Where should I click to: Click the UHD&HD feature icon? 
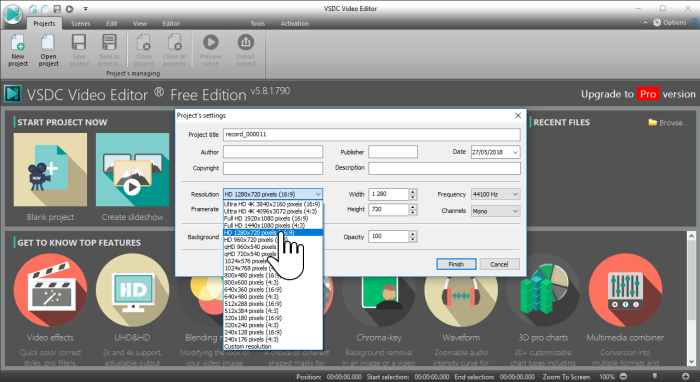[x=132, y=290]
